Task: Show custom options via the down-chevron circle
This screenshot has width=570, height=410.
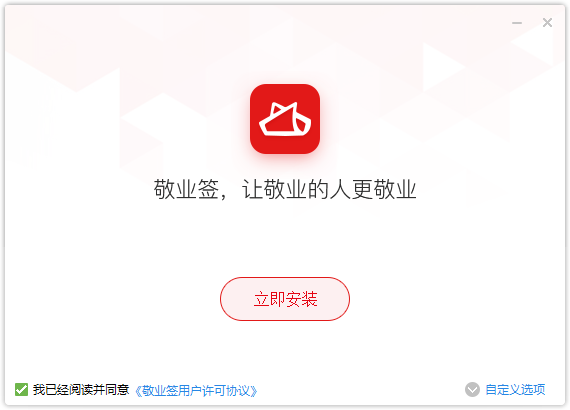Action: 472,390
